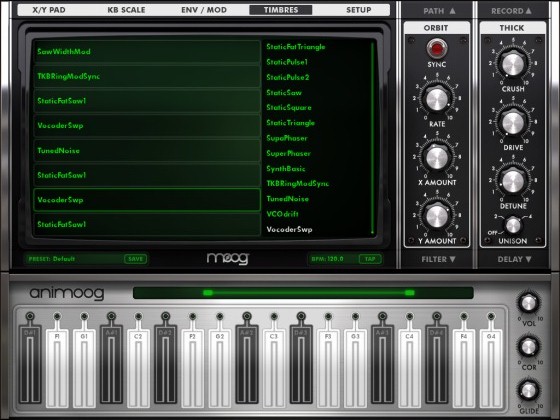Viewport: 560px width, 420px height.
Task: Switch to the X/Y PAD tab
Action: [49, 10]
